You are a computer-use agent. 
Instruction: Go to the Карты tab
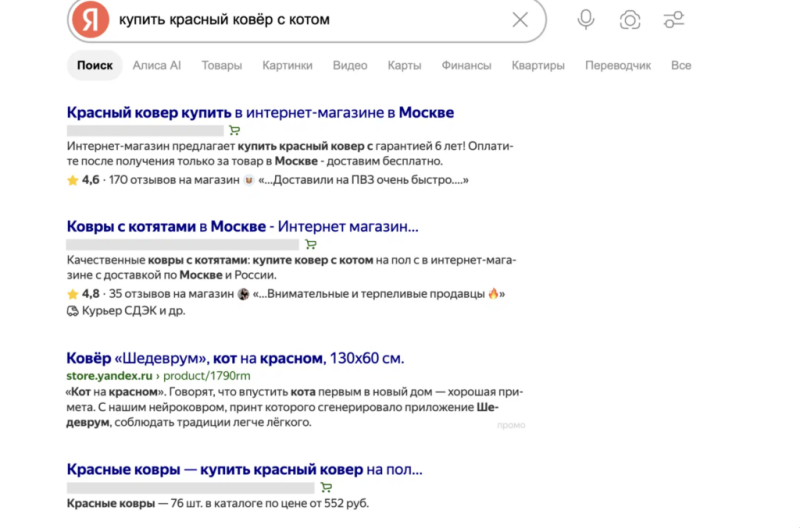tap(404, 65)
